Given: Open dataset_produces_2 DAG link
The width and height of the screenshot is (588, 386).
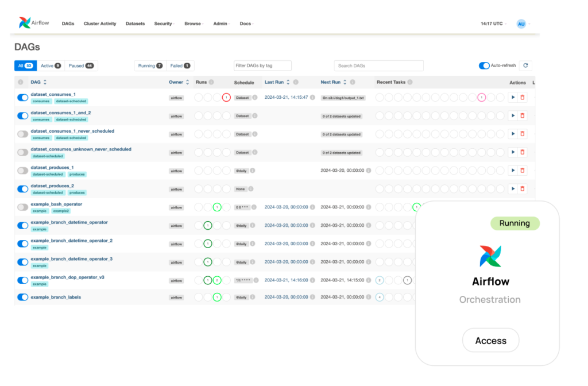Looking at the screenshot, I should tap(52, 186).
